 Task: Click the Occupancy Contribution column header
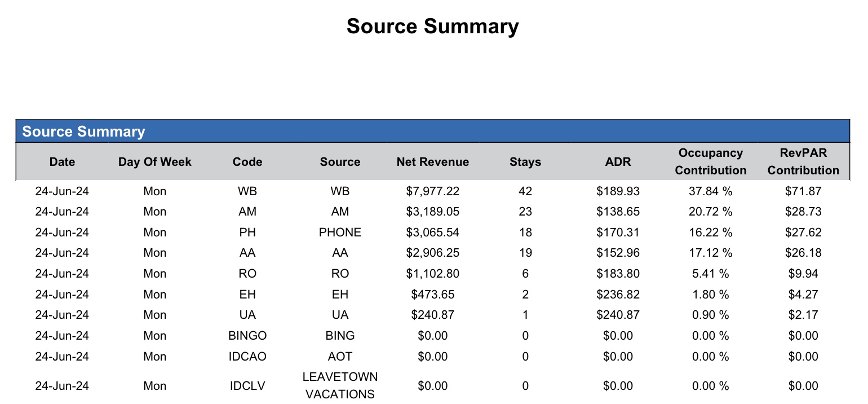[x=711, y=161]
